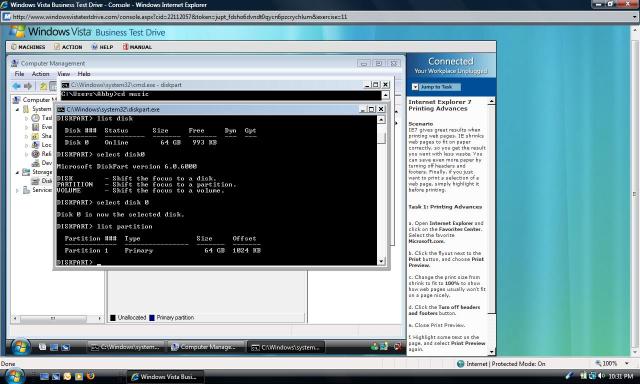Expand the Task Scheduler tree node
This screenshot has height=384, width=640.
(27, 118)
